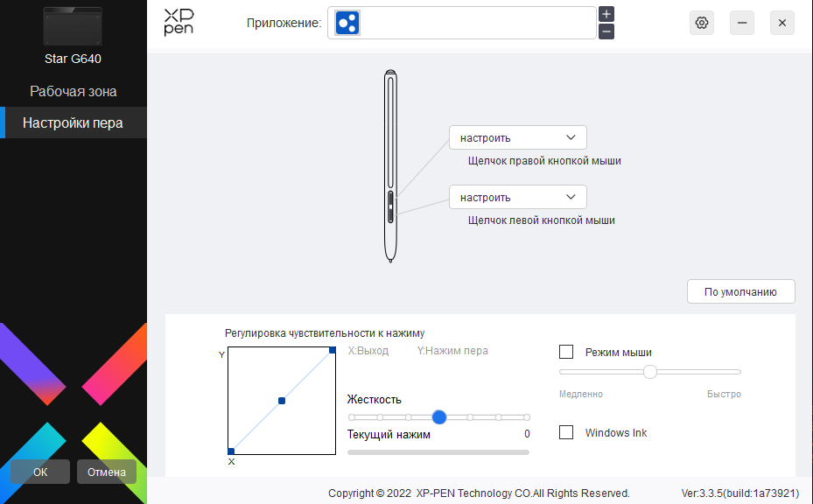Click the middle point of pressure curve
Viewport: 813px width, 504px height.
point(282,401)
